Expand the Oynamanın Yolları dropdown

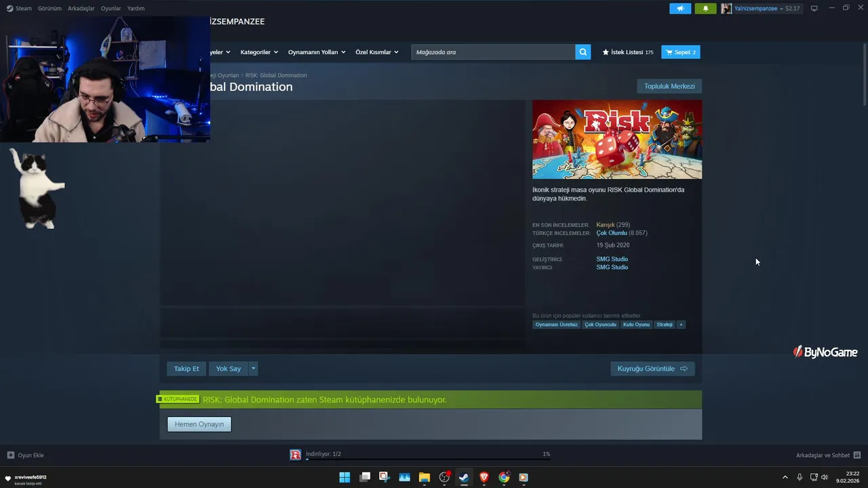(317, 52)
